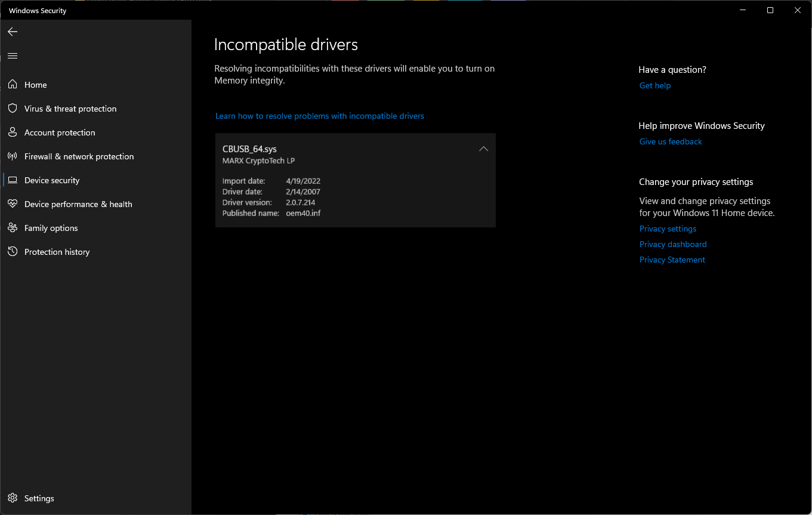Viewport: 812px width, 515px height.
Task: Select the Device security icon
Action: [13, 180]
